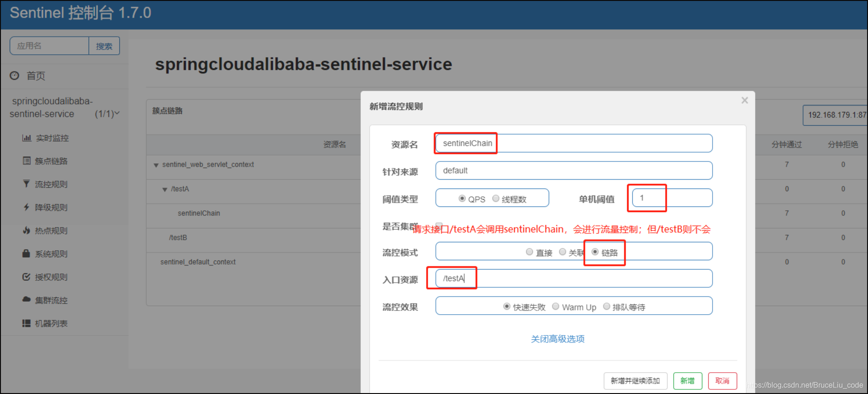The image size is (868, 394).
Task: Click the red 取消 button
Action: 722,381
